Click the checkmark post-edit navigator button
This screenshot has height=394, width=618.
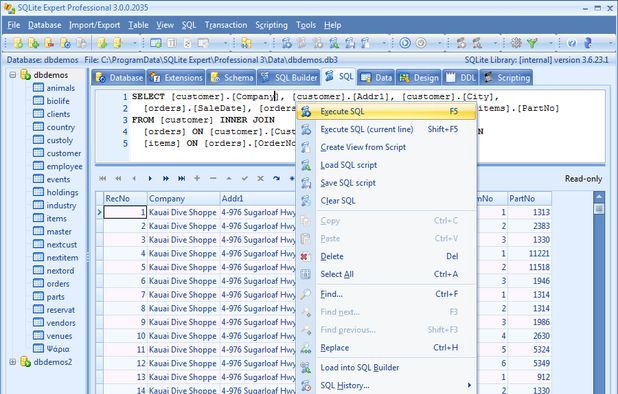pyautogui.click(x=245, y=178)
